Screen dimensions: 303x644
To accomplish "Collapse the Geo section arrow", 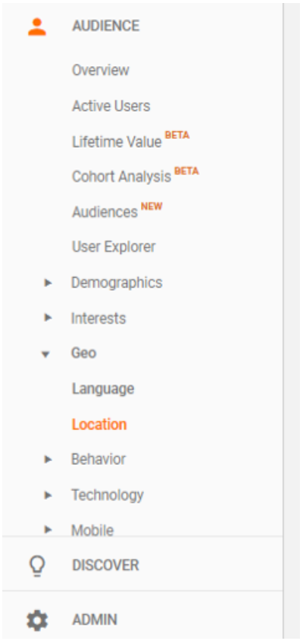I will 46,354.
